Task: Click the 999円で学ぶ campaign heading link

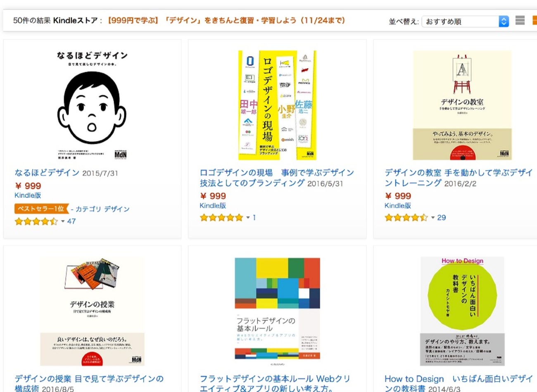Action: click(226, 20)
